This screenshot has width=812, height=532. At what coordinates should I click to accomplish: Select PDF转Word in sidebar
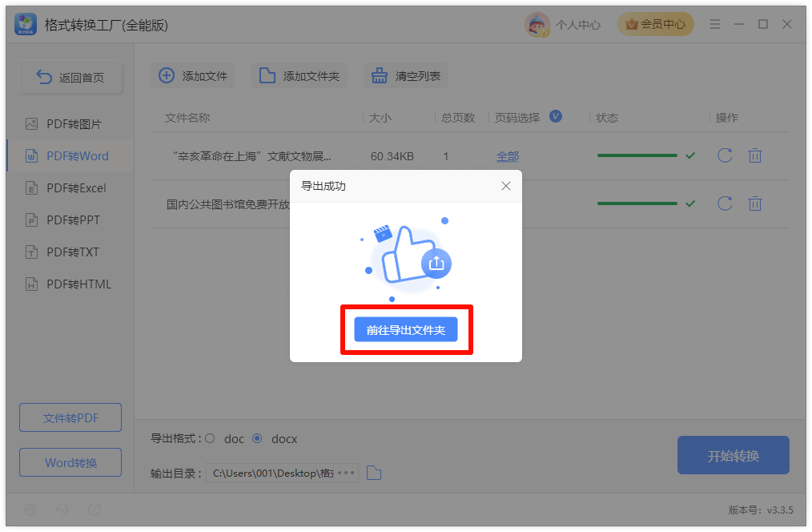pos(70,156)
